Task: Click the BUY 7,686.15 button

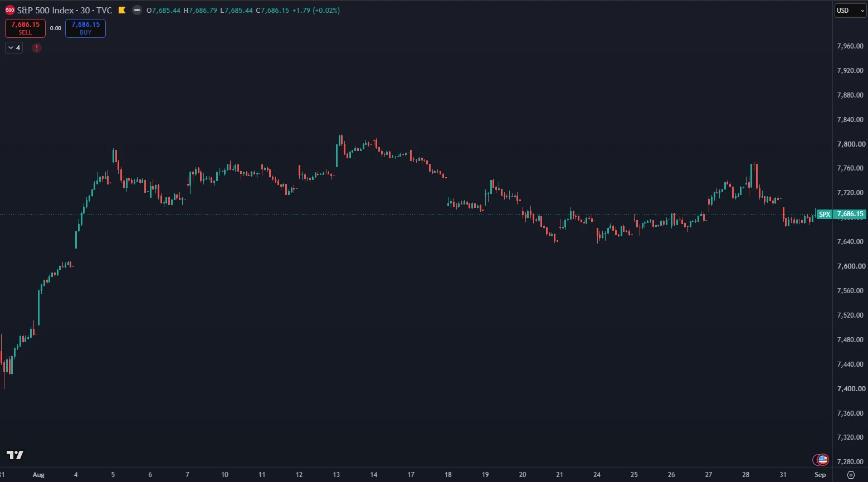Action: [x=85, y=28]
